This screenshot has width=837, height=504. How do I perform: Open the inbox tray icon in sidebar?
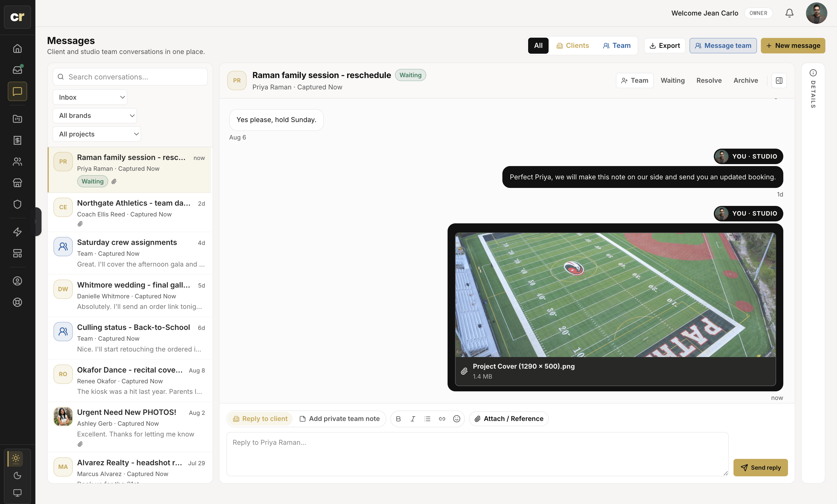point(17,70)
